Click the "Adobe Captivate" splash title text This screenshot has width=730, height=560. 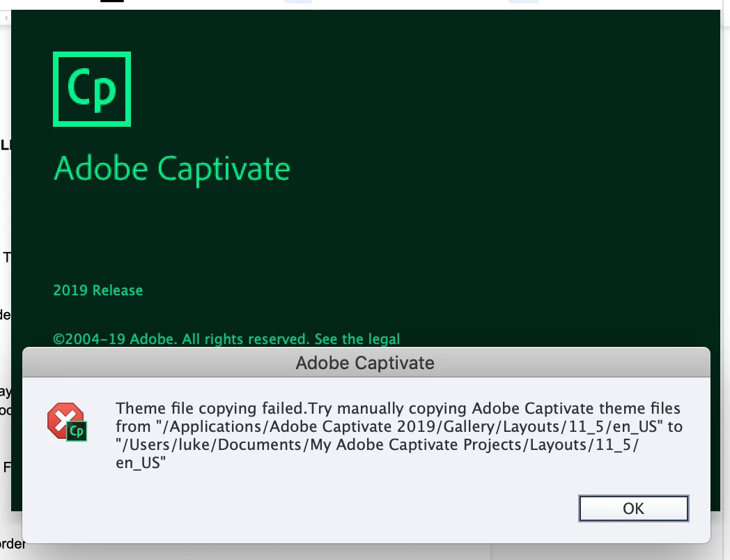coord(172,169)
